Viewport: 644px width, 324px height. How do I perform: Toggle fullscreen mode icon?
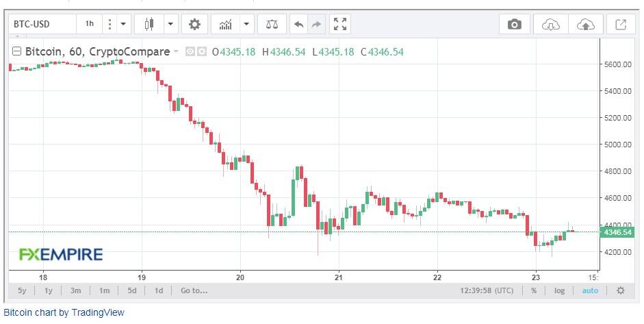[x=340, y=24]
